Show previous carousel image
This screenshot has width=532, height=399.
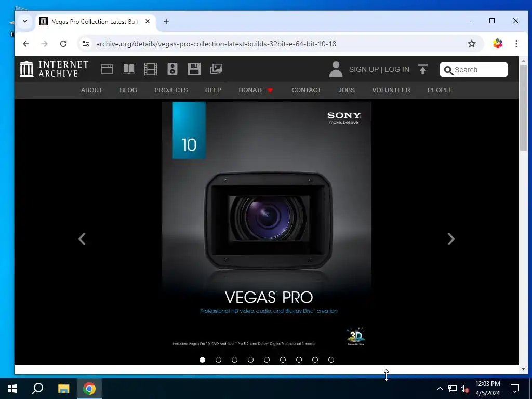tap(82, 239)
